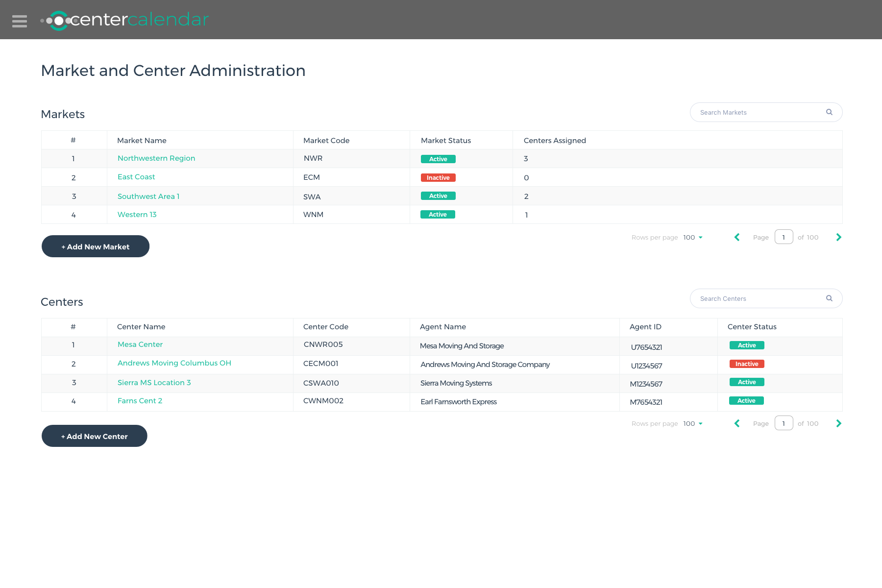The height and width of the screenshot is (588, 882).
Task: Click Inactive status badge for East Coast
Action: click(x=438, y=177)
